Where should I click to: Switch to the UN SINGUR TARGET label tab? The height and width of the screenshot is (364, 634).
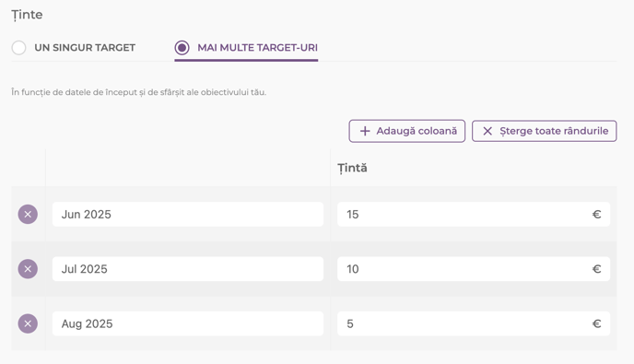[x=85, y=48]
